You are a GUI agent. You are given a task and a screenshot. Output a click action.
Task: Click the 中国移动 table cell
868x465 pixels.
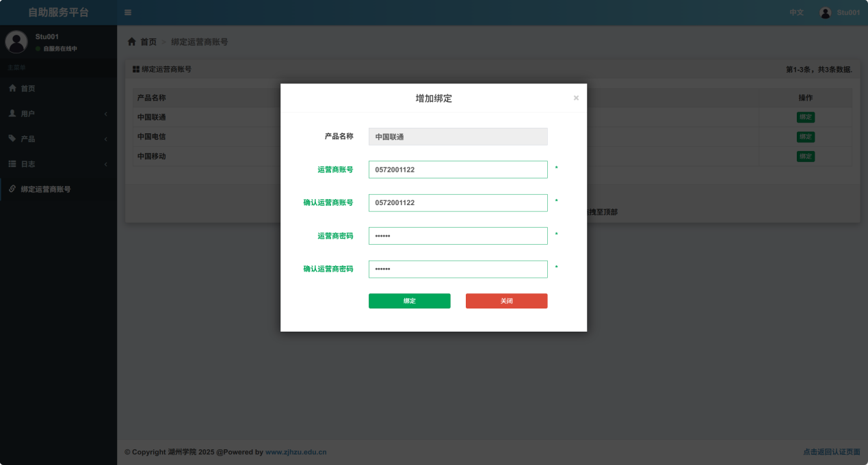click(x=151, y=157)
